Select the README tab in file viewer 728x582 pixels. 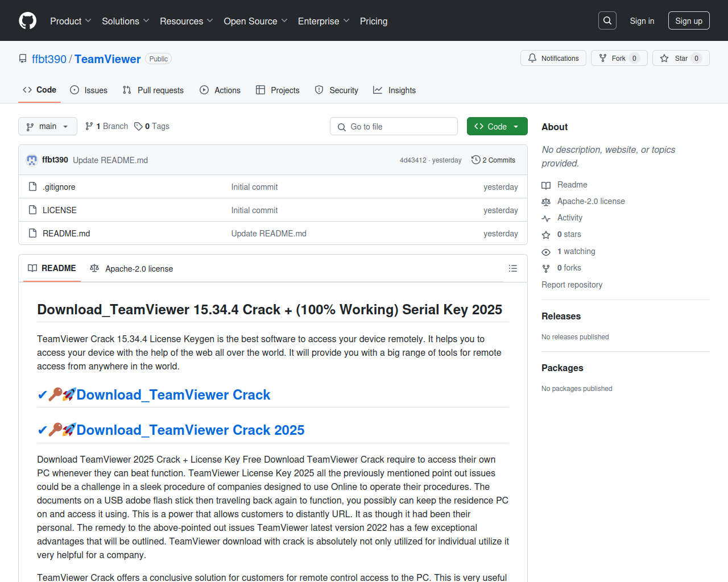52,268
